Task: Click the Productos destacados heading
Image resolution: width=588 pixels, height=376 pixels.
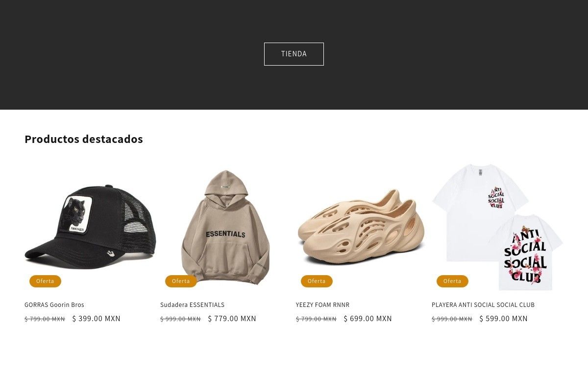Action: 84,139
